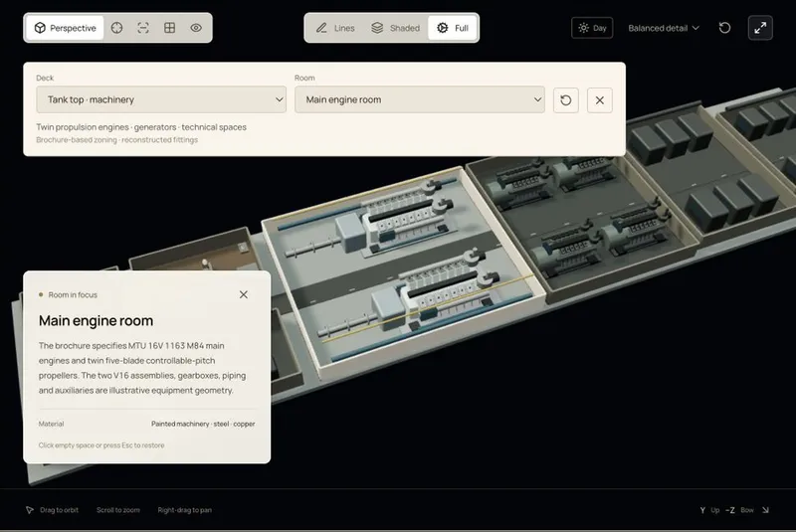Switch to Full render mode
Screen dimensions: 796x532
pos(453,28)
